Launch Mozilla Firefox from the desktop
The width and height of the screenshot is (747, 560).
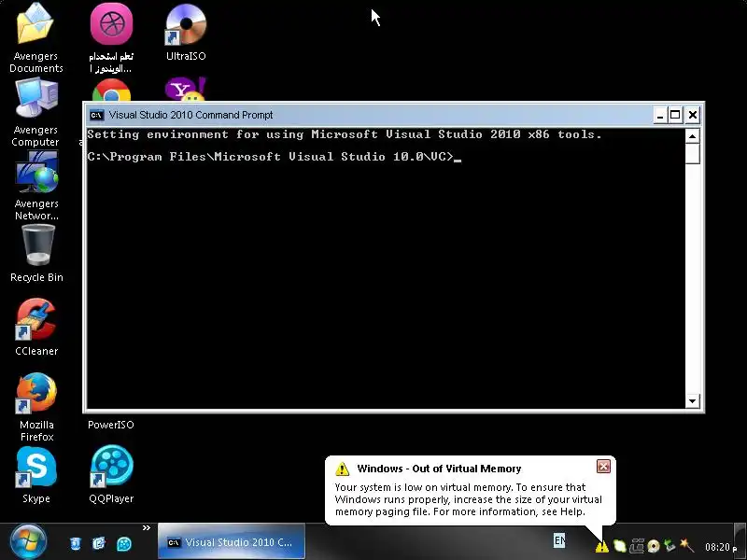pos(36,393)
